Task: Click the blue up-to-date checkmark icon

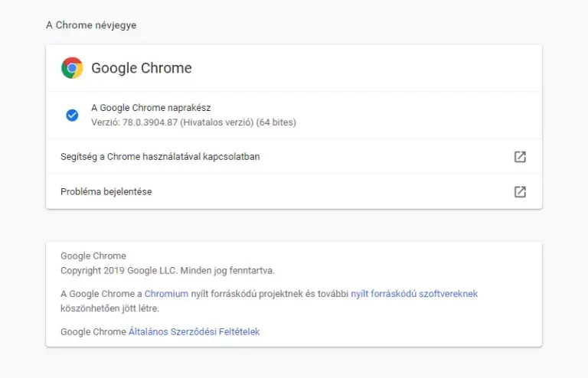Action: click(x=72, y=115)
